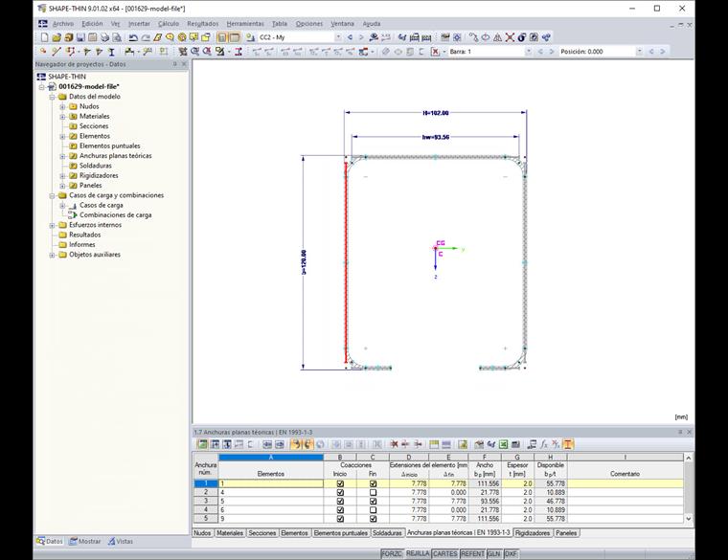Toggle Fin checkbox for anchura row 1
728x560 pixels.
click(373, 483)
